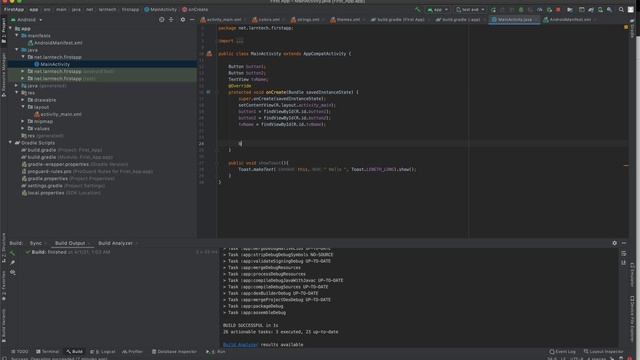The width and height of the screenshot is (640, 360).
Task: Click onCreate breadcrumb in navigation bar
Action: click(x=195, y=9)
